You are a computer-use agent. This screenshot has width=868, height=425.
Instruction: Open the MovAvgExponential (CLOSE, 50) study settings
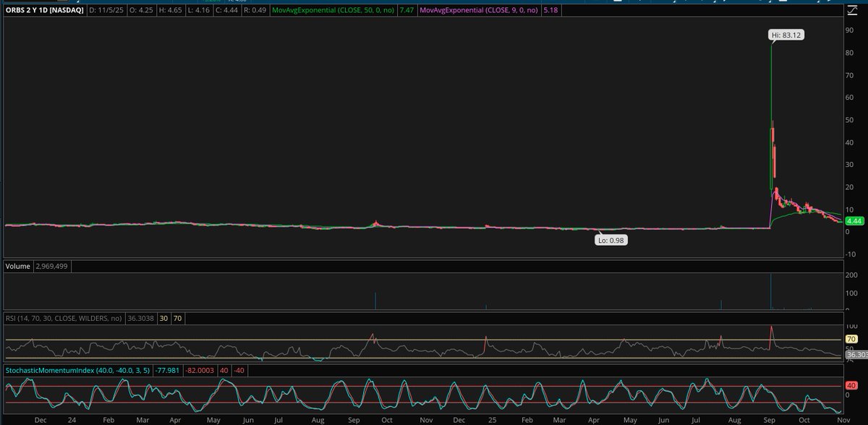click(334, 9)
